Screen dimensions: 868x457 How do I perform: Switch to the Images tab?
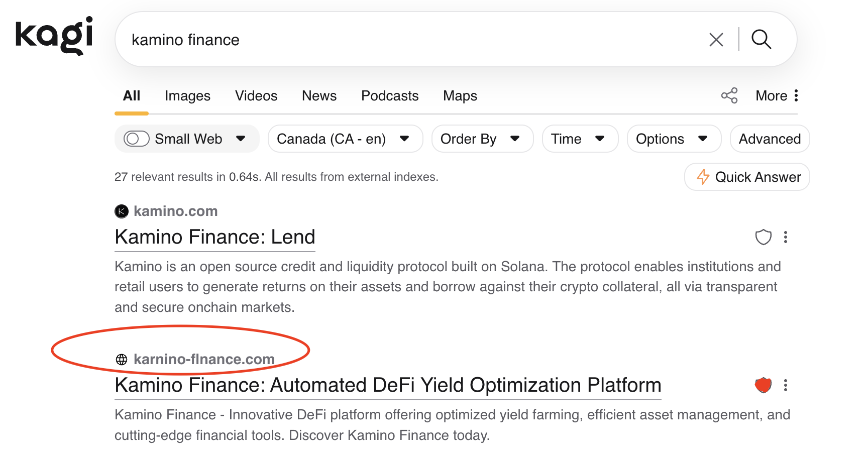[x=187, y=96]
